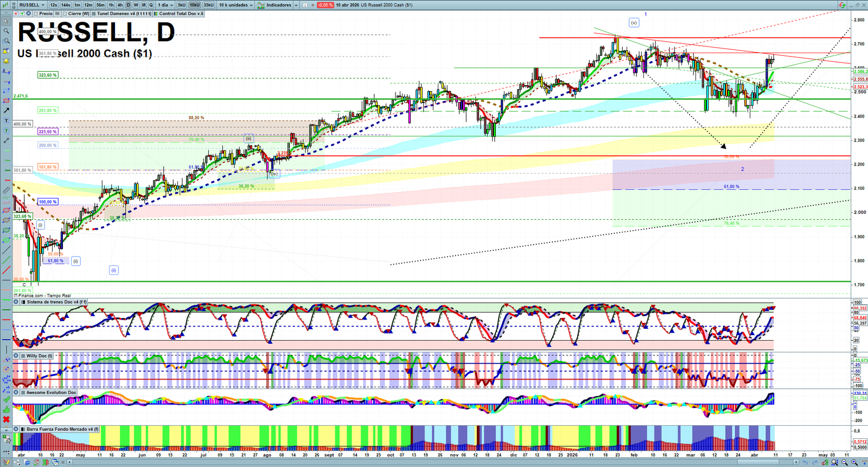Select the black diagonal line tool
The width and height of the screenshot is (868, 467).
[x=6, y=250]
